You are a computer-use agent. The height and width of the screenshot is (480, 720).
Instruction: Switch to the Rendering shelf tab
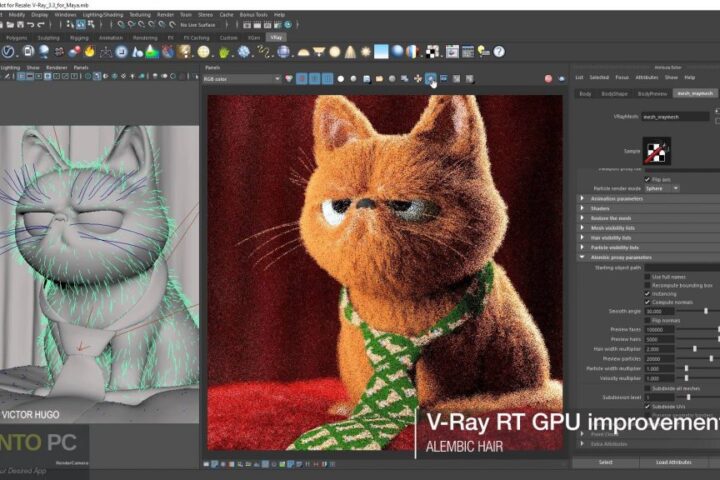(145, 38)
